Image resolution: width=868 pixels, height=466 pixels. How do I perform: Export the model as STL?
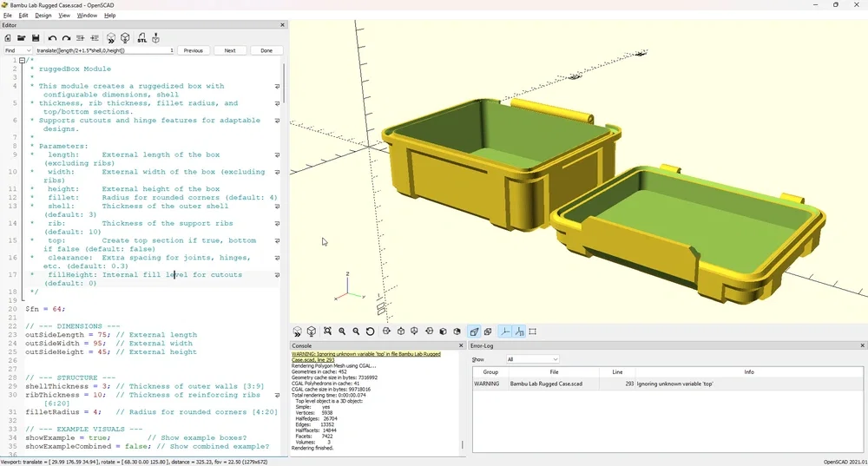141,38
